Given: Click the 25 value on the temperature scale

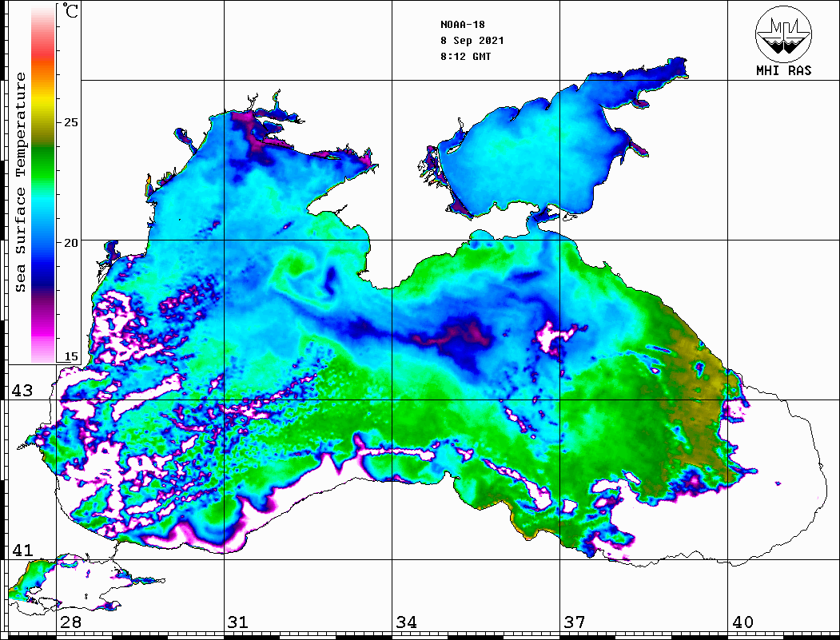Looking at the screenshot, I should (70, 122).
